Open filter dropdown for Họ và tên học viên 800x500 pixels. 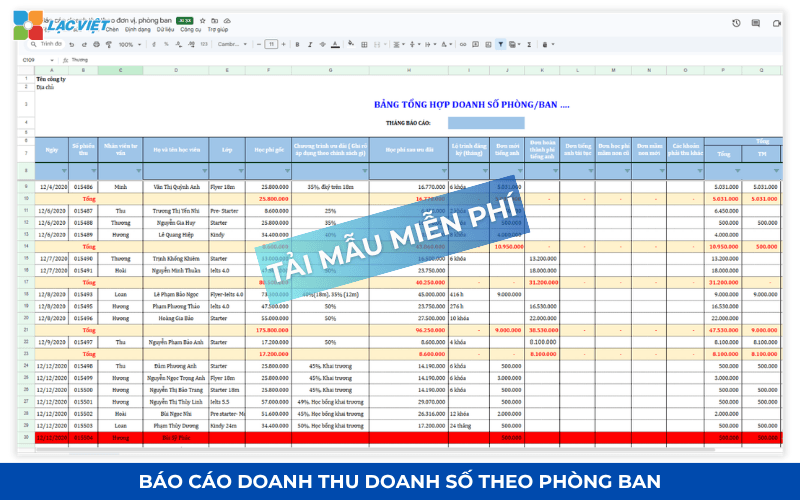[204, 171]
